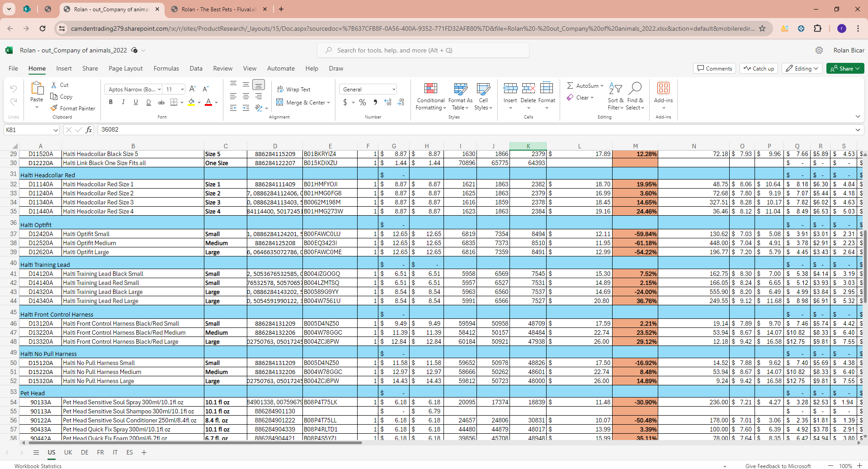Click the Catch up button
Viewport: 868px width, 469px height.
759,68
